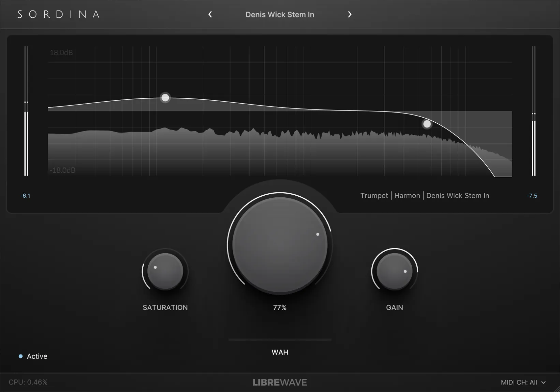Click the Gain knob
This screenshot has width=560, height=392.
395,271
